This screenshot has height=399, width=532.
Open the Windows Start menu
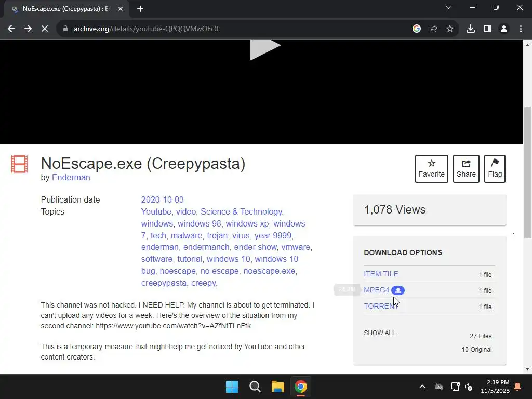232,387
